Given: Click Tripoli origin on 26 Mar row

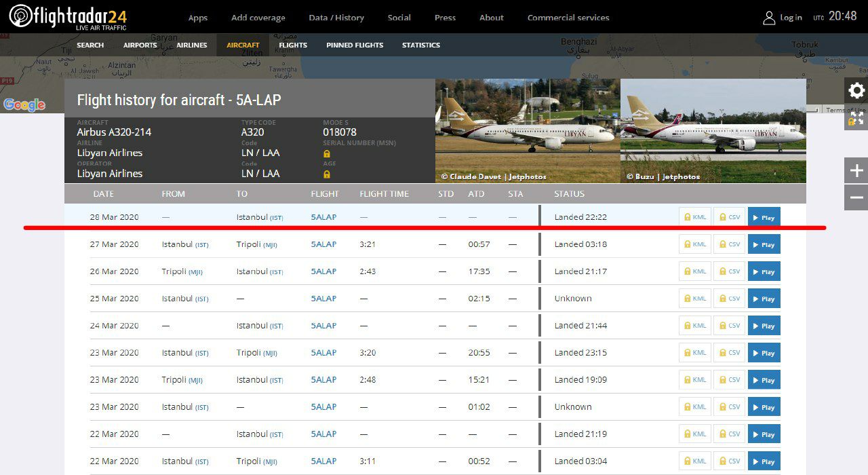Looking at the screenshot, I should [182, 271].
